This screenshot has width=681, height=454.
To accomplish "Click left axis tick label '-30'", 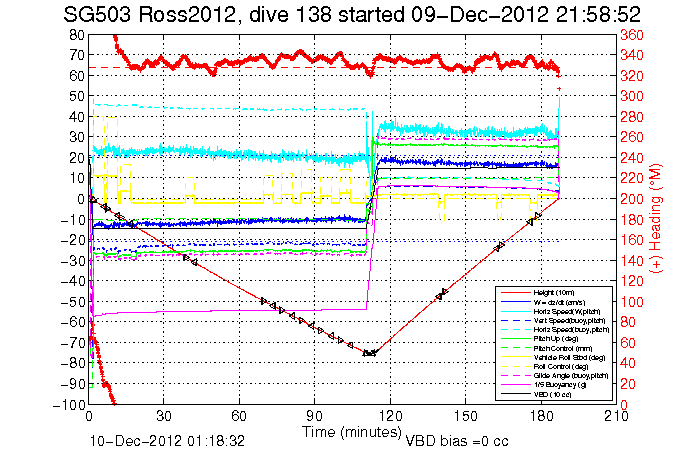I will tap(72, 261).
